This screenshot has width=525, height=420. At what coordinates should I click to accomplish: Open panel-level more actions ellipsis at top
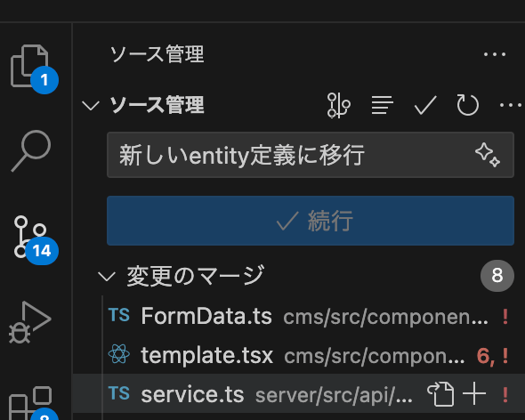495,54
